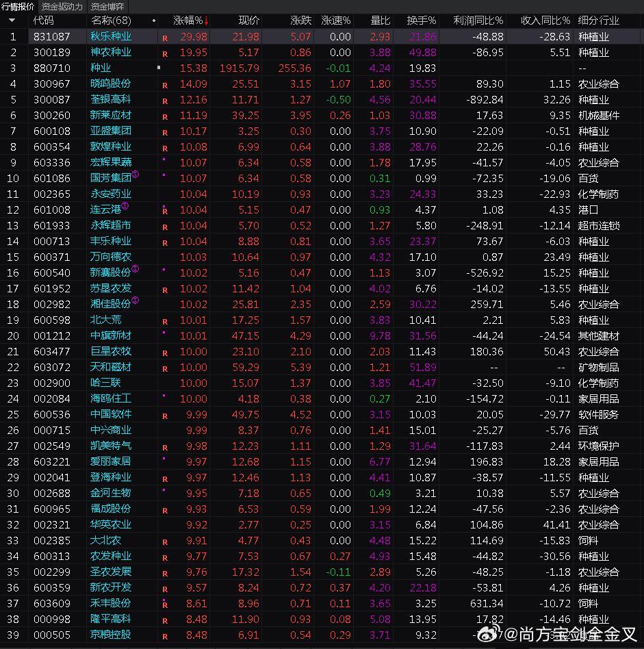Viewport: 644px width, 649px height.
Task: Select stock name 禾丰股份
Action: (x=111, y=603)
